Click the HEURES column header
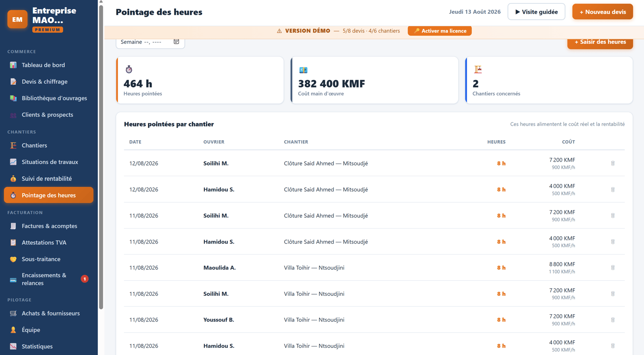The width and height of the screenshot is (644, 355). pos(496,142)
